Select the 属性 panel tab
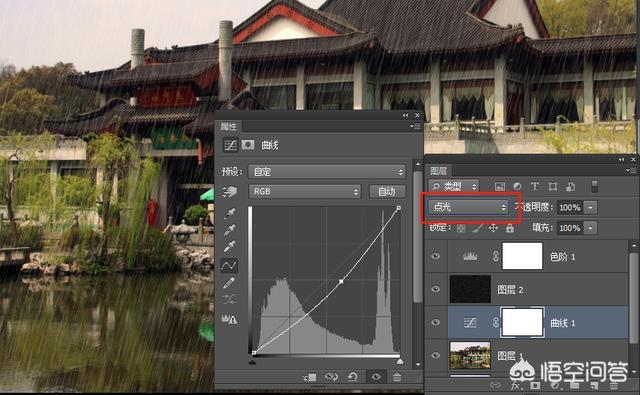 [228, 126]
